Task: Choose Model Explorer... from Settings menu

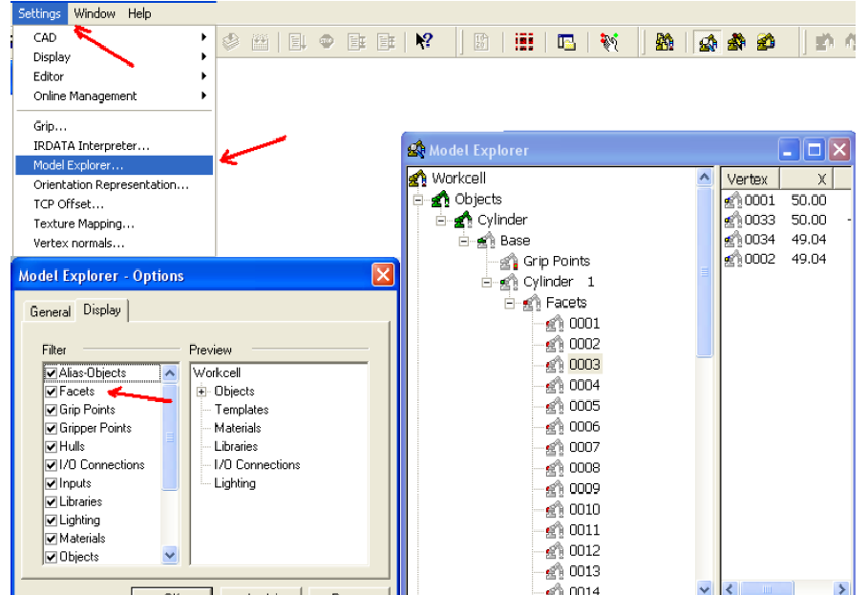Action: click(x=114, y=165)
